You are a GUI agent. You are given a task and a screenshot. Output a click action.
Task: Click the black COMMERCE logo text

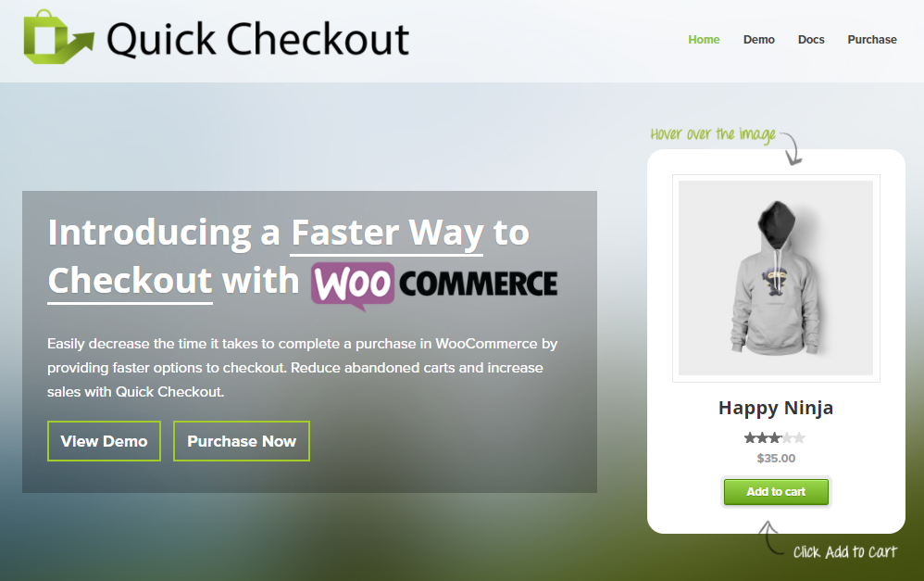(478, 284)
